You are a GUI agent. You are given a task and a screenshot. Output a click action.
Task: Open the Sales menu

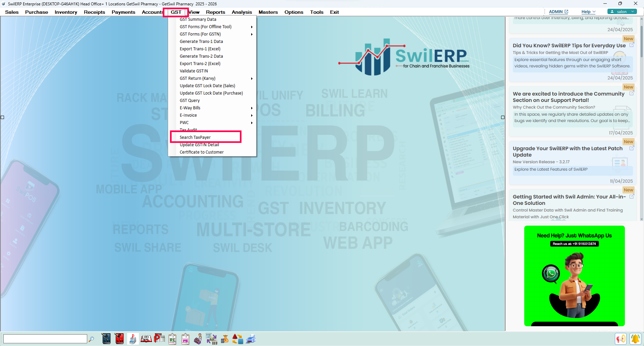[12, 12]
